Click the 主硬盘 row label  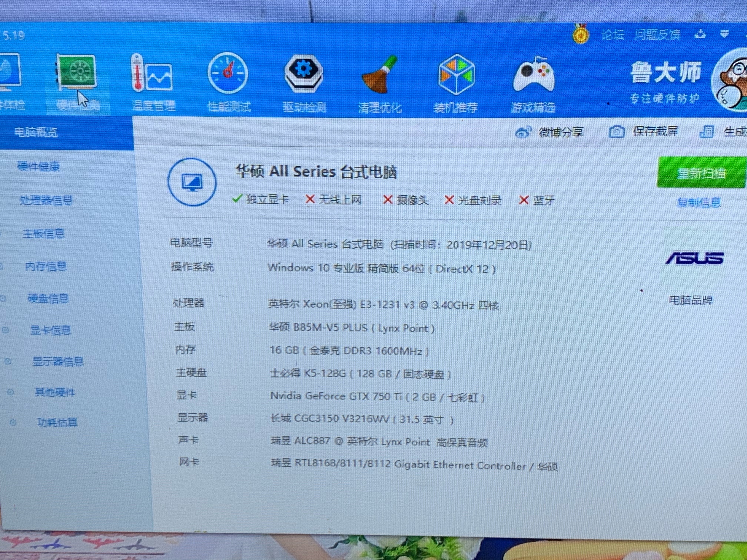click(x=191, y=372)
